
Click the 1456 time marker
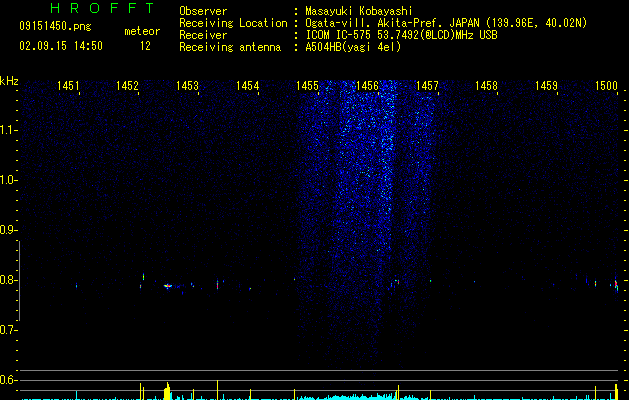[x=367, y=85]
